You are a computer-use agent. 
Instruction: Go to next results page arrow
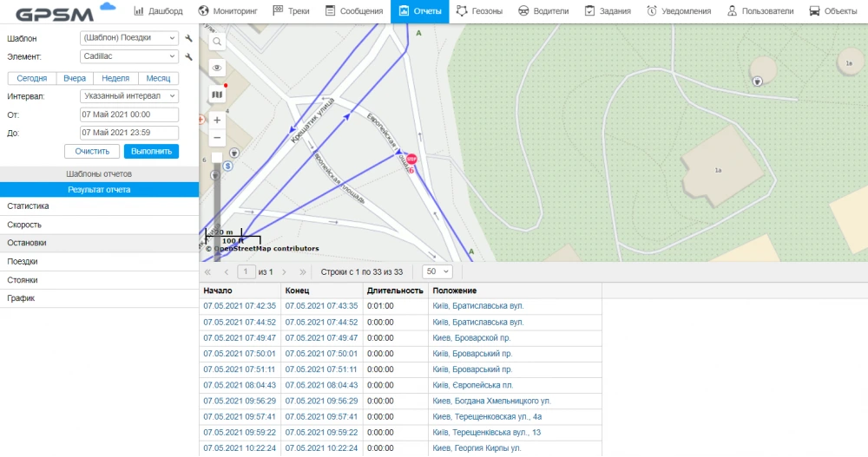pos(284,271)
